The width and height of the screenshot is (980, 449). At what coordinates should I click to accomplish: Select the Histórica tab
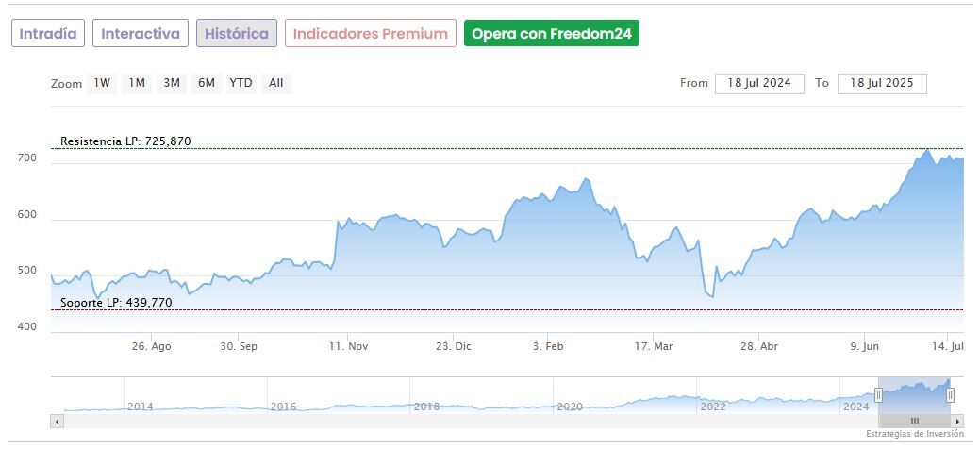[x=237, y=34]
